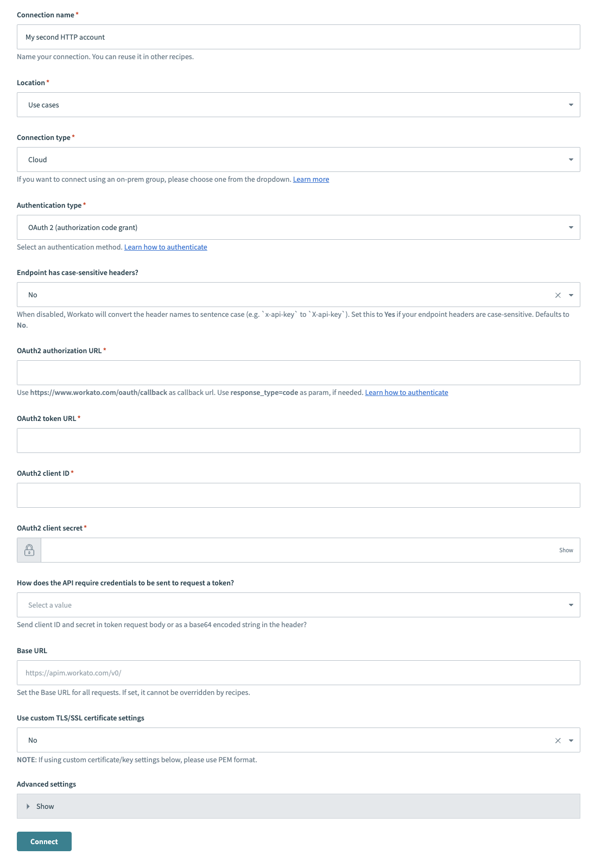Click inside the Connection name field
This screenshot has height=868, width=595.
[x=299, y=37]
